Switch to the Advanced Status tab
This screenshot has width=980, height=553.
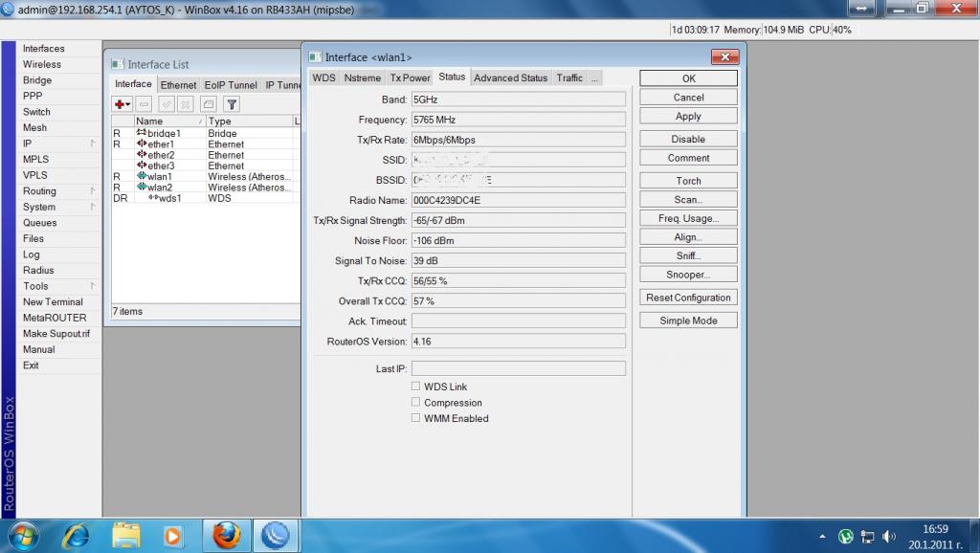[510, 77]
